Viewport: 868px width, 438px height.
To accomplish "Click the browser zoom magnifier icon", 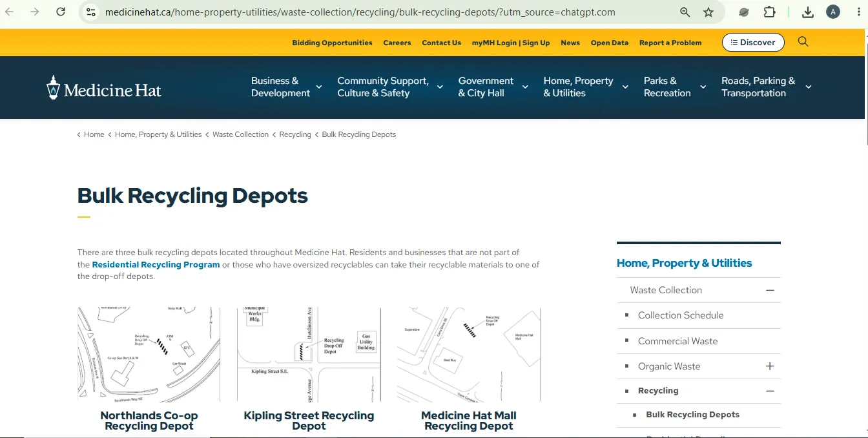I will click(x=685, y=12).
